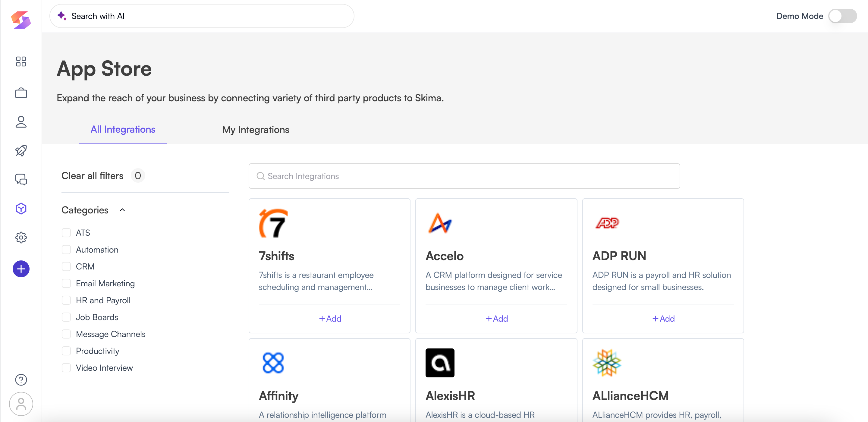Click the rocket icon in sidebar

pos(21,151)
